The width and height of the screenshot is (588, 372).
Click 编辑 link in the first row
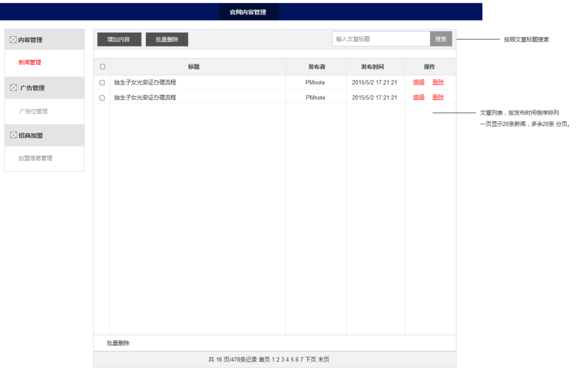pyautogui.click(x=419, y=82)
